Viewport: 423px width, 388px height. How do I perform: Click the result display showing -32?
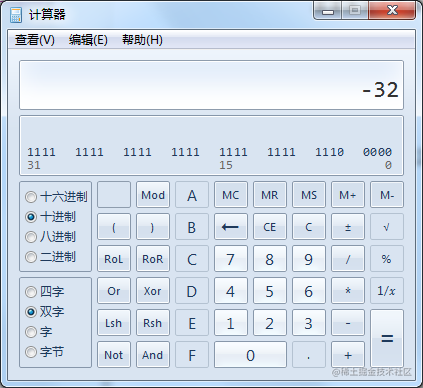pyautogui.click(x=211, y=85)
